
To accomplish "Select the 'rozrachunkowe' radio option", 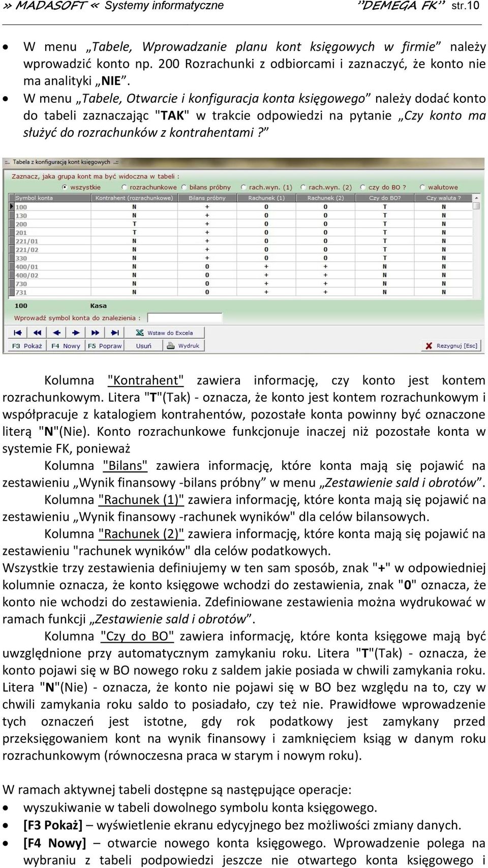I will (x=148, y=187).
